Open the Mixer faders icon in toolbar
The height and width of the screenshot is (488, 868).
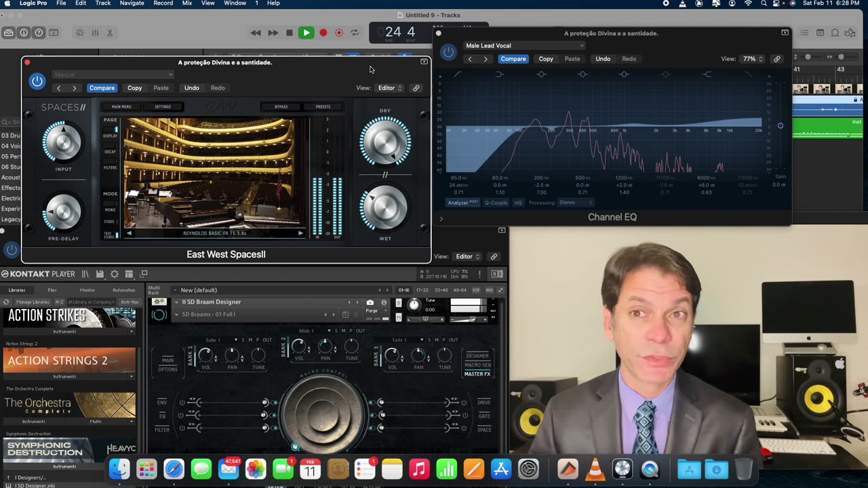tap(95, 33)
